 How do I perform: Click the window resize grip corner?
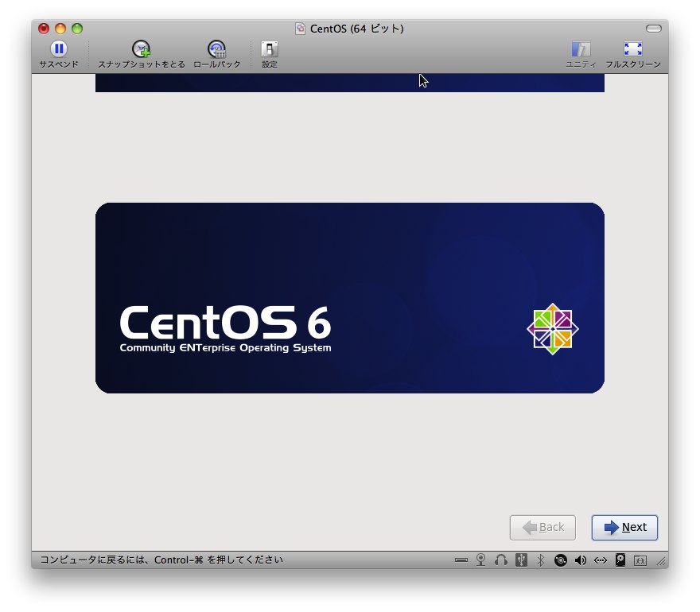[662, 560]
